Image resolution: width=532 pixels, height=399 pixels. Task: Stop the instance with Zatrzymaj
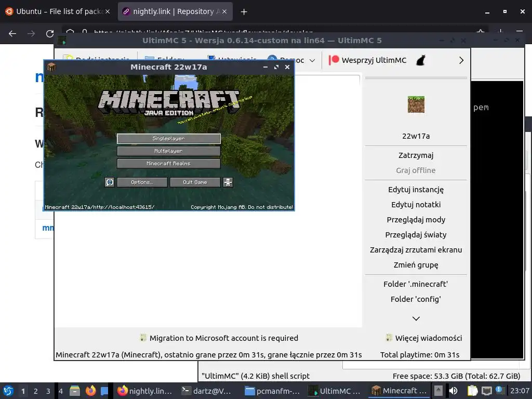[416, 155]
